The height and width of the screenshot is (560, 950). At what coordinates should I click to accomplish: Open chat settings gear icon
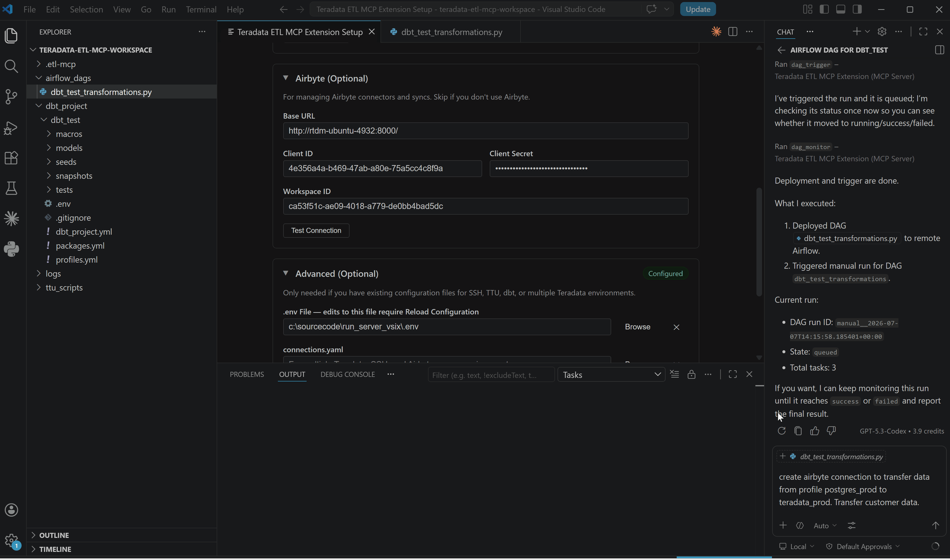point(882,32)
